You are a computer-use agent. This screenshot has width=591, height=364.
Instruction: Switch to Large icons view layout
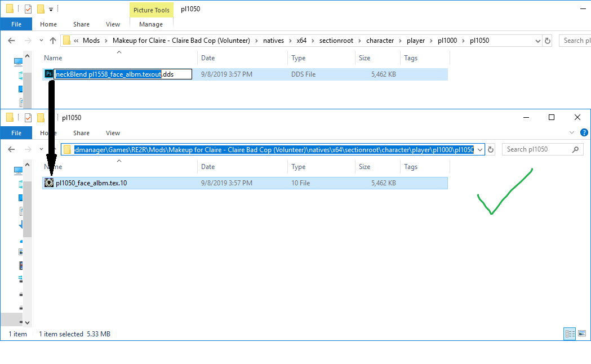(x=582, y=334)
